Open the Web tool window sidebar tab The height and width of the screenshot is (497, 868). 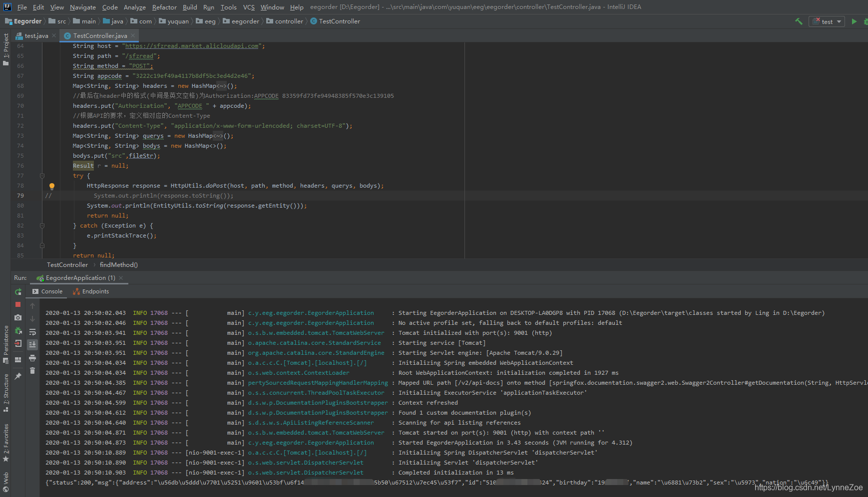(5, 482)
